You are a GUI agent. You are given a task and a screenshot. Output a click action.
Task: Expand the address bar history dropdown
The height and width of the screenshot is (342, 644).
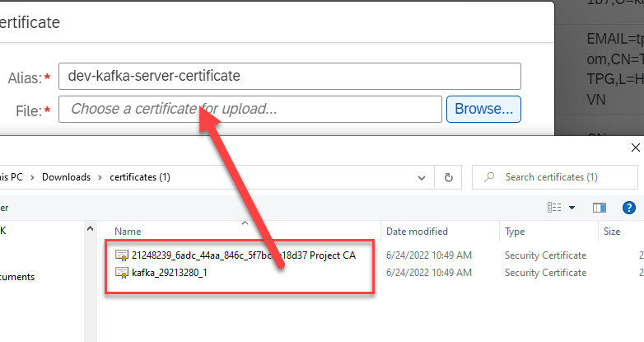[x=422, y=177]
